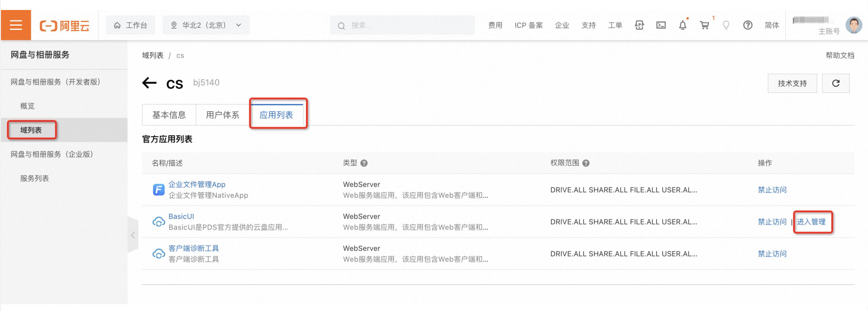Click the help icon beside 类型
The width and height of the screenshot is (868, 311).
point(364,163)
